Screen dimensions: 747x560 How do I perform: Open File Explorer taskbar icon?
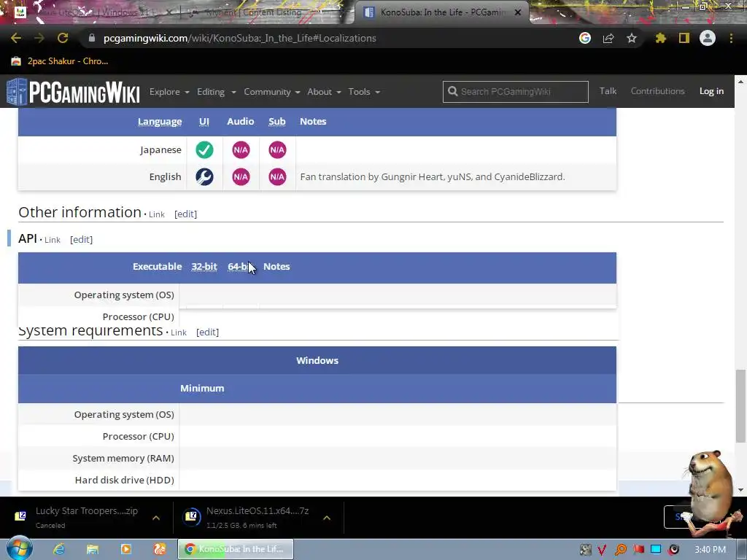pyautogui.click(x=93, y=549)
